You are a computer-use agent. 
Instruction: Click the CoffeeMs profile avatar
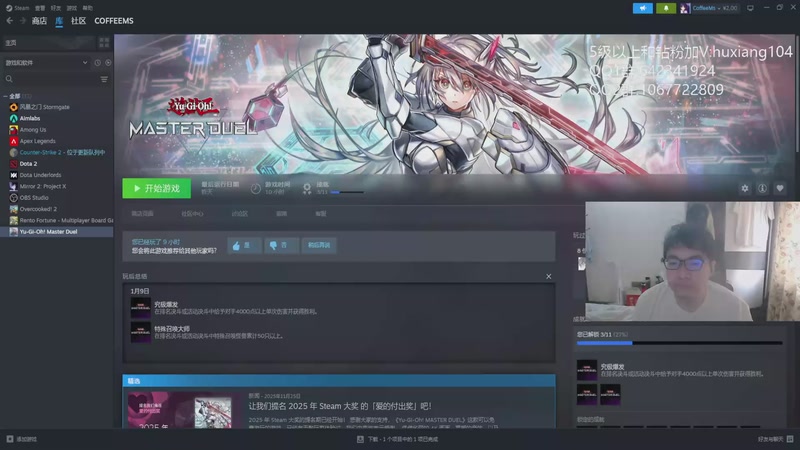coord(685,8)
